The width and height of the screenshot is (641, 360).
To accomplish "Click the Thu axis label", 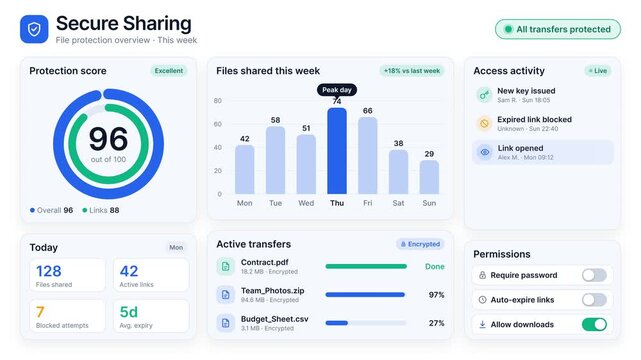I will tap(337, 203).
